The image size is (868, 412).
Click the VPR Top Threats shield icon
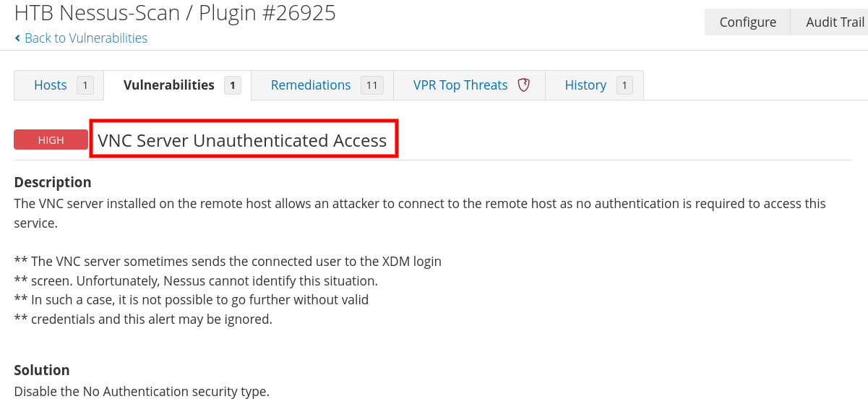pyautogui.click(x=524, y=85)
